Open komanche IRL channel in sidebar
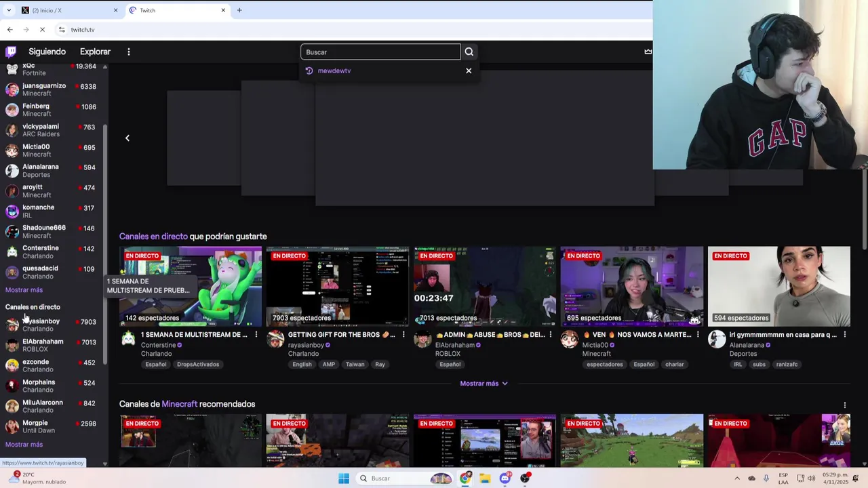Screen dimensions: 868x488 pyautogui.click(x=51, y=211)
